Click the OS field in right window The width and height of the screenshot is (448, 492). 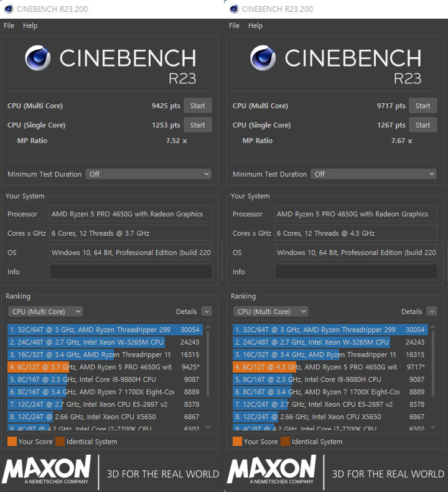click(x=356, y=253)
